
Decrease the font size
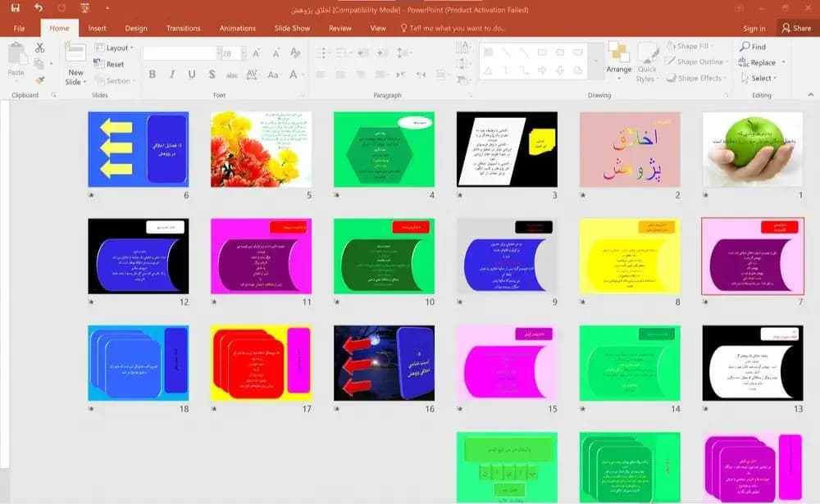click(x=276, y=52)
